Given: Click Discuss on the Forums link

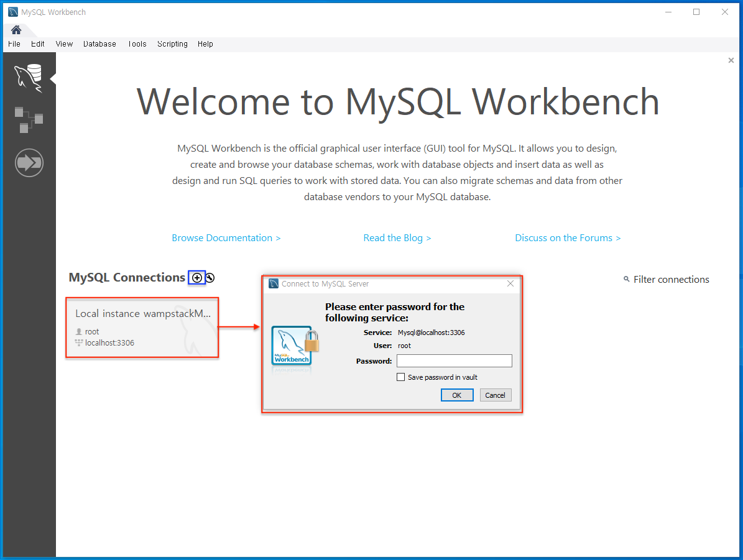Looking at the screenshot, I should [568, 238].
